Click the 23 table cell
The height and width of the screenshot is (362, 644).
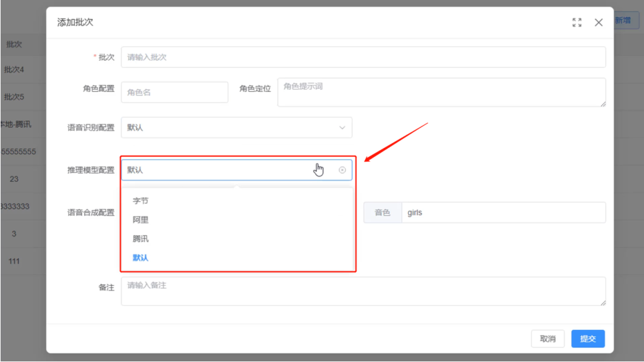point(14,179)
